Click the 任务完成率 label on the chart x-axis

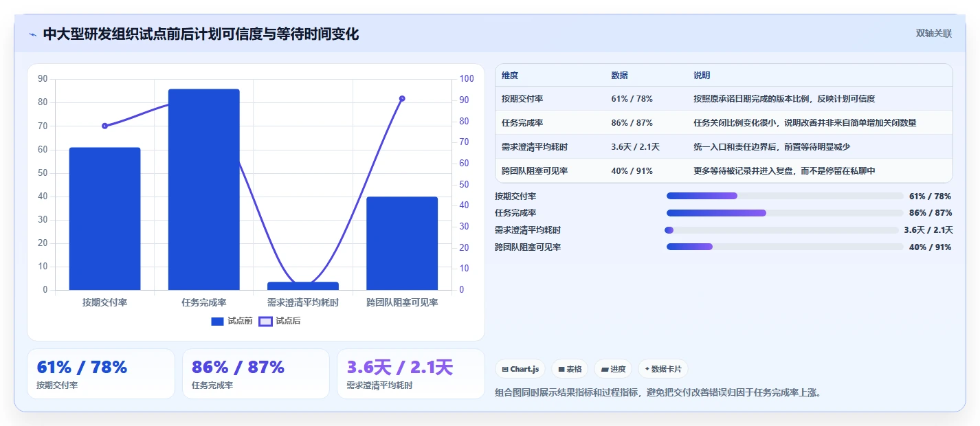click(x=204, y=302)
